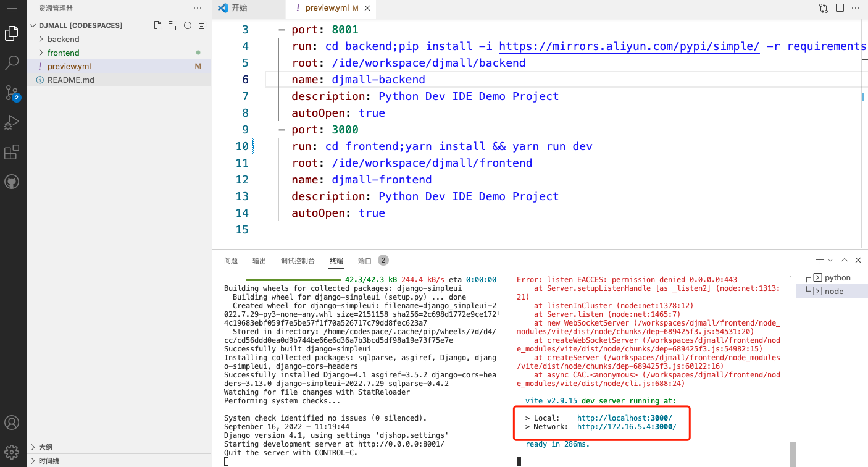Maximize the terminal panel size
The height and width of the screenshot is (467, 868).
coord(845,260)
